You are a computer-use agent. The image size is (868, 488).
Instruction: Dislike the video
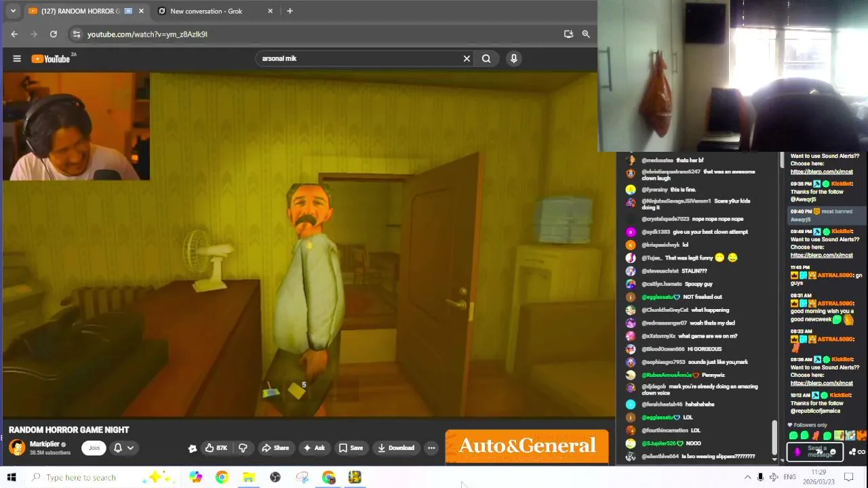coord(243,447)
